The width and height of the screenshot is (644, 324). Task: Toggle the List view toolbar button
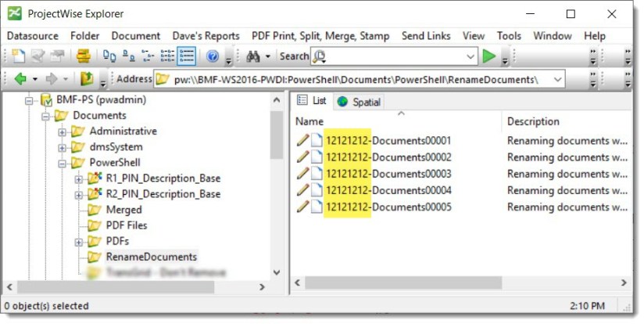coord(167,56)
